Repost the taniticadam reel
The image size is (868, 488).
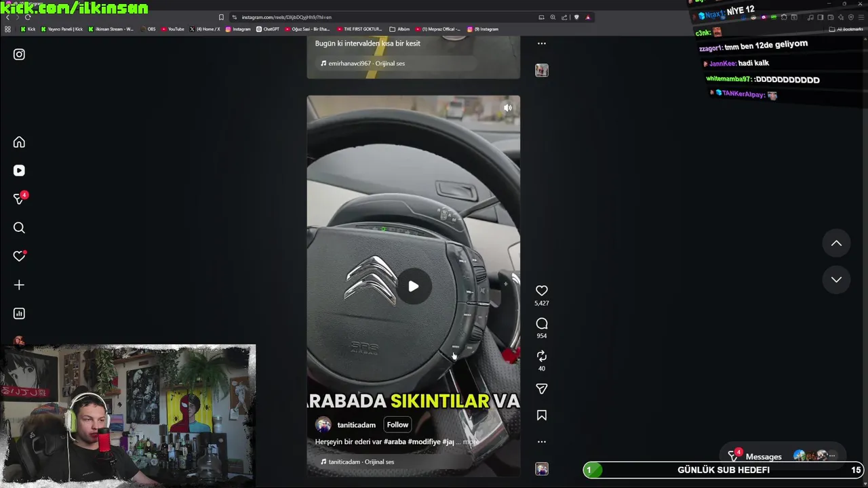point(541,356)
